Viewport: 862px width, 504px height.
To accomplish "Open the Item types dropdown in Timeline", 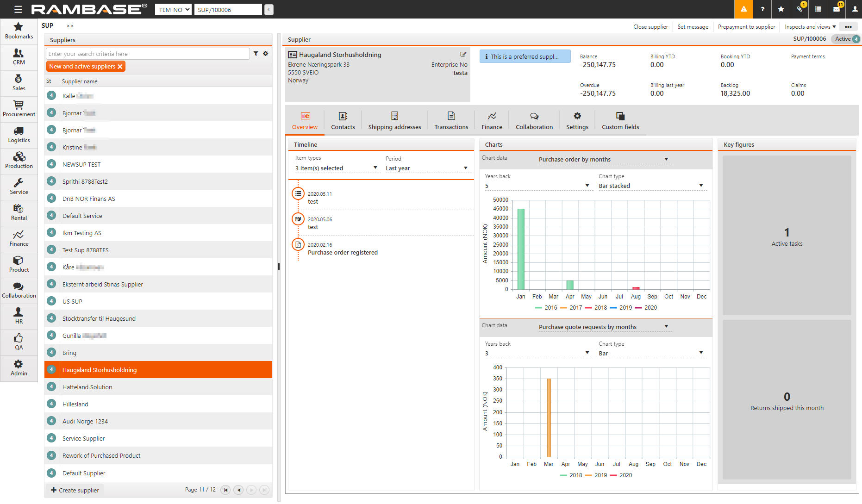I will click(337, 168).
